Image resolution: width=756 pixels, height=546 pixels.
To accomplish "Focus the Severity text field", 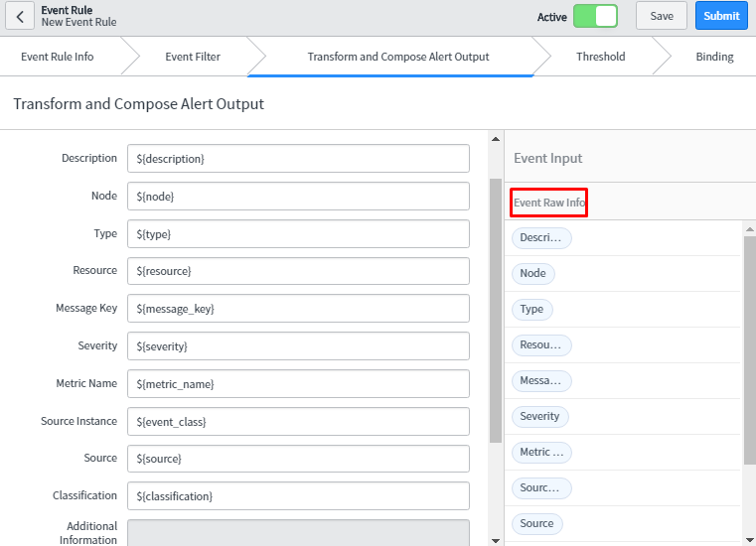I will [298, 346].
